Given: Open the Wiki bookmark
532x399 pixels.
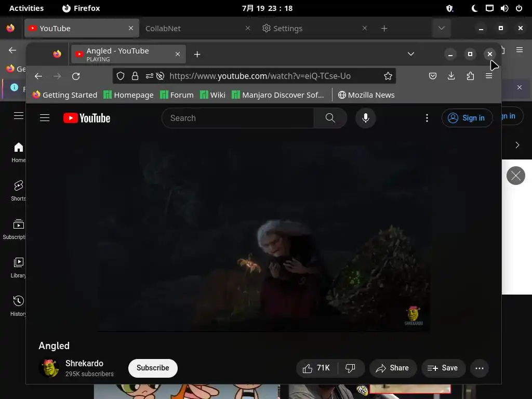Looking at the screenshot, I should tap(212, 95).
